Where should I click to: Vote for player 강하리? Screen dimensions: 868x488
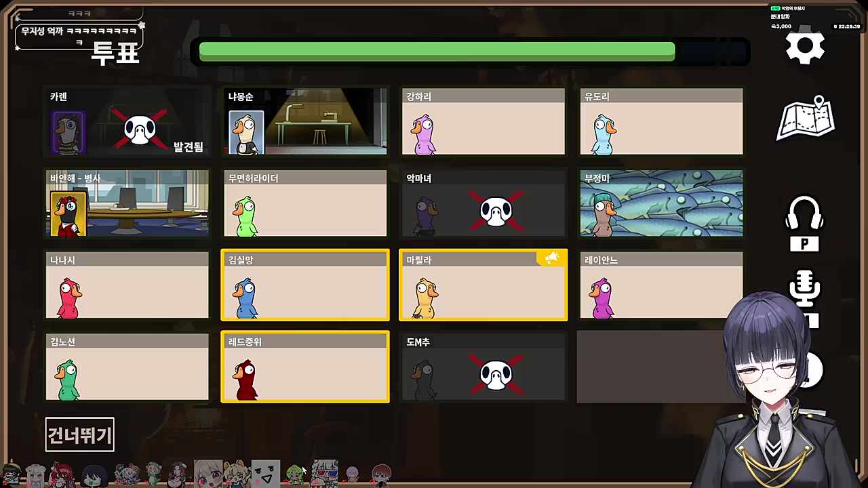(x=484, y=121)
